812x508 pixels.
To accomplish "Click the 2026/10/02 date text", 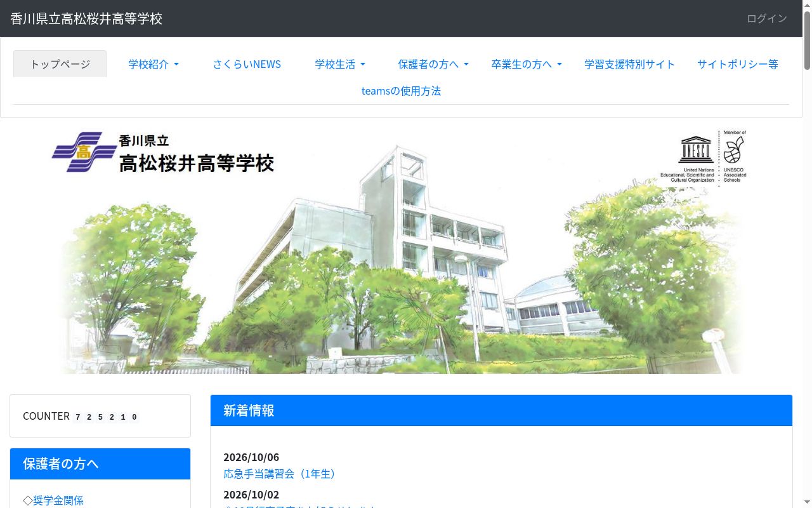I will coord(251,495).
